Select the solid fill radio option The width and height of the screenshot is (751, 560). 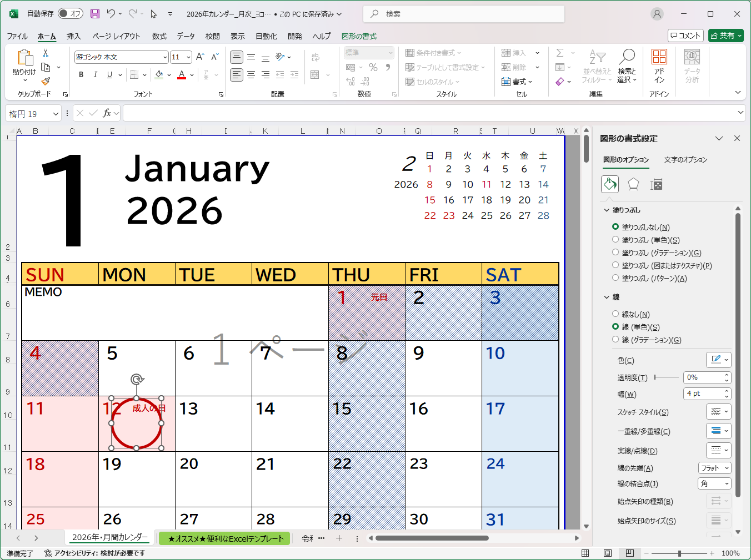615,240
